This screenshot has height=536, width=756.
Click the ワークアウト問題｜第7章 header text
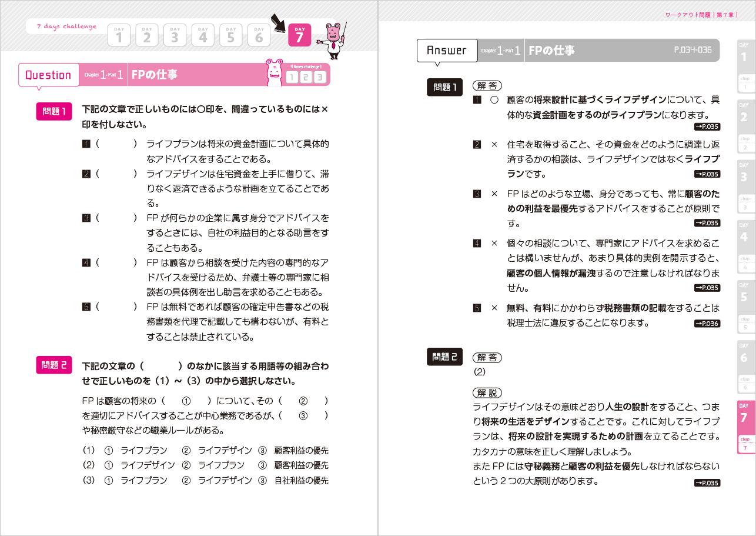(700, 15)
